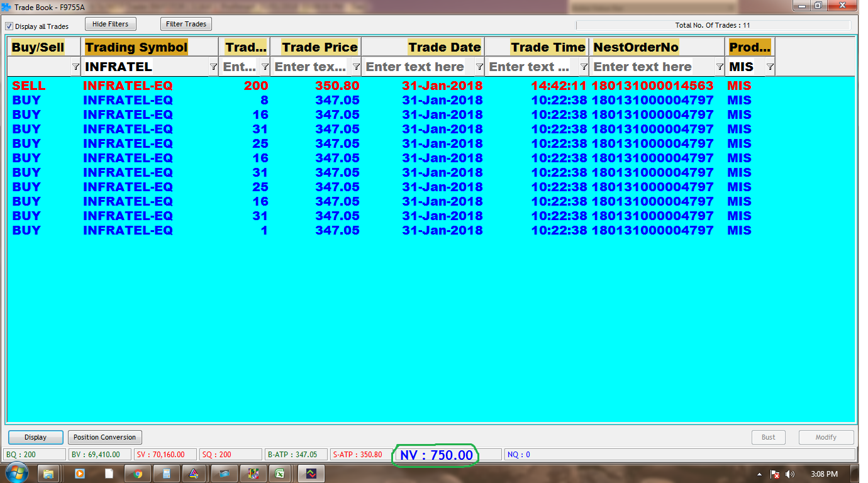This screenshot has height=483, width=868.
Task: Click the Position Conversion button
Action: pyautogui.click(x=104, y=437)
